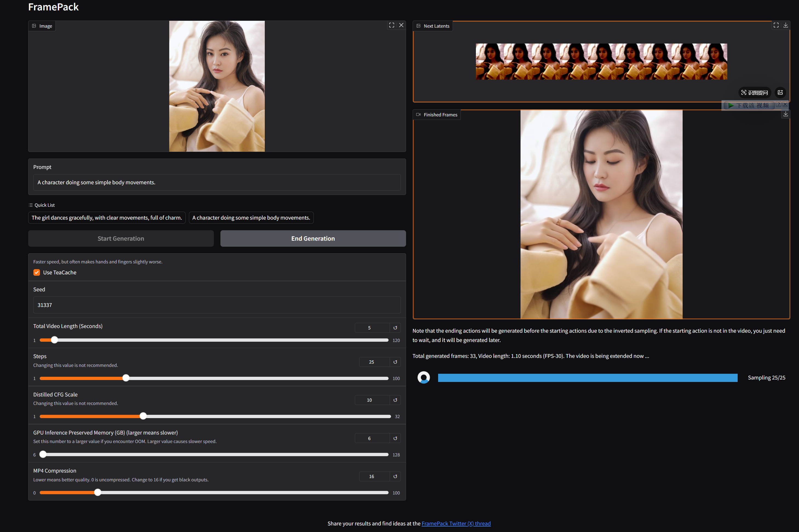
Task: Close the 下载该视频 overlay bar
Action: point(785,105)
